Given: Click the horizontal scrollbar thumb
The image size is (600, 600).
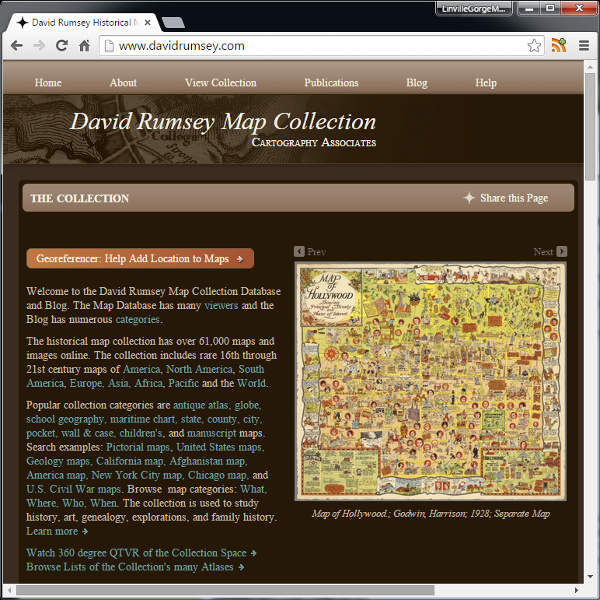Looking at the screenshot, I should pos(225,590).
